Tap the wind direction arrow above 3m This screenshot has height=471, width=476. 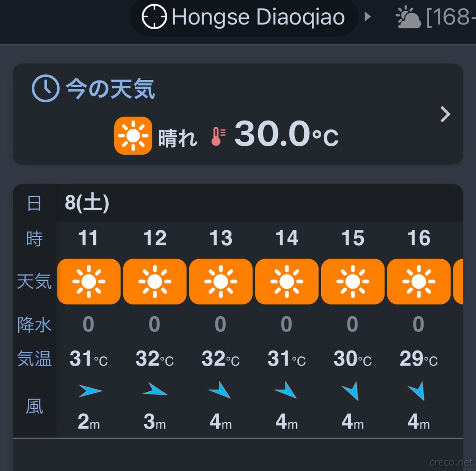tap(155, 390)
